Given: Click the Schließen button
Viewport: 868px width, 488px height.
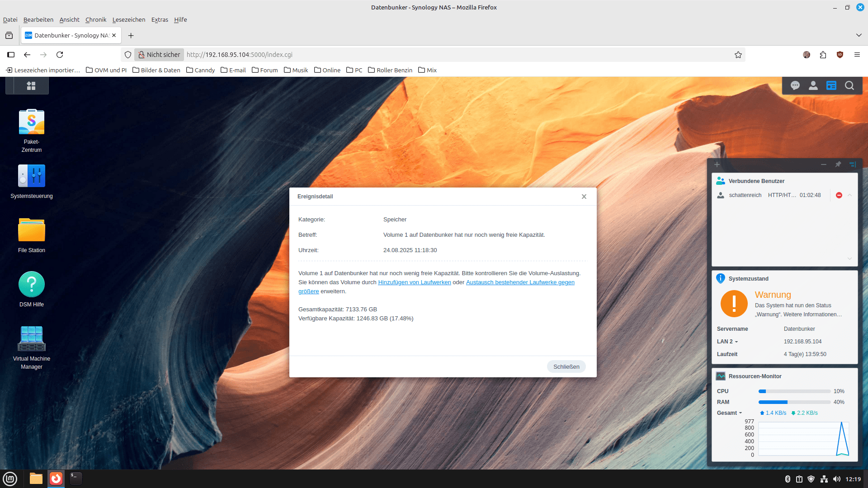Looking at the screenshot, I should 566,366.
